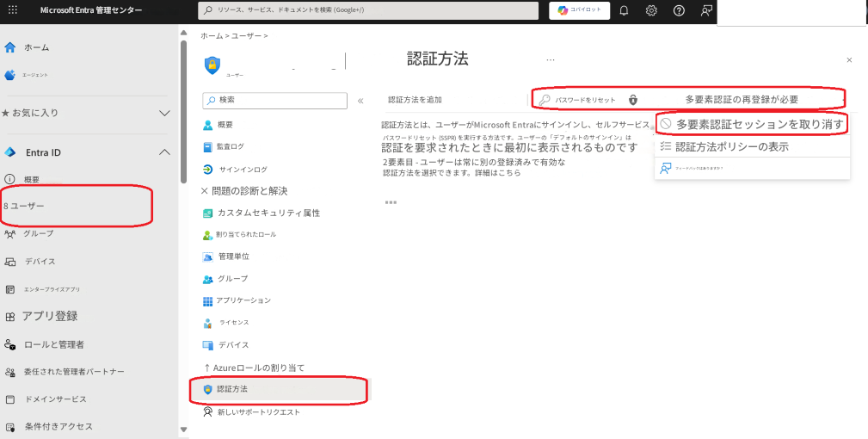Open the user 概要 page
The image size is (868, 439).
click(x=225, y=125)
